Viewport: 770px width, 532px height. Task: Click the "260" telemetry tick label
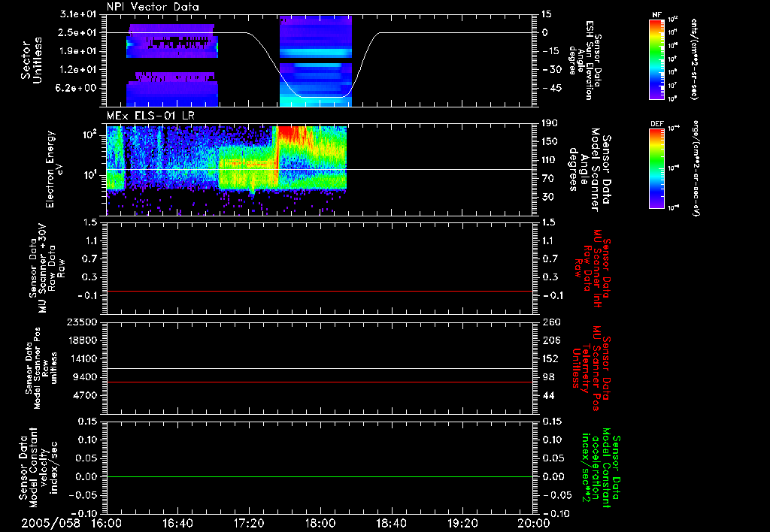(x=551, y=322)
